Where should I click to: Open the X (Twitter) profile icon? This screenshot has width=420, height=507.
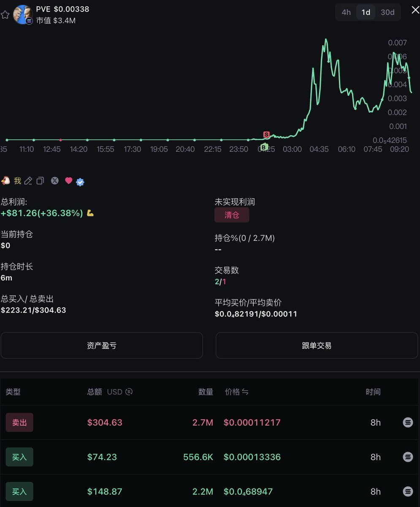coord(55,181)
